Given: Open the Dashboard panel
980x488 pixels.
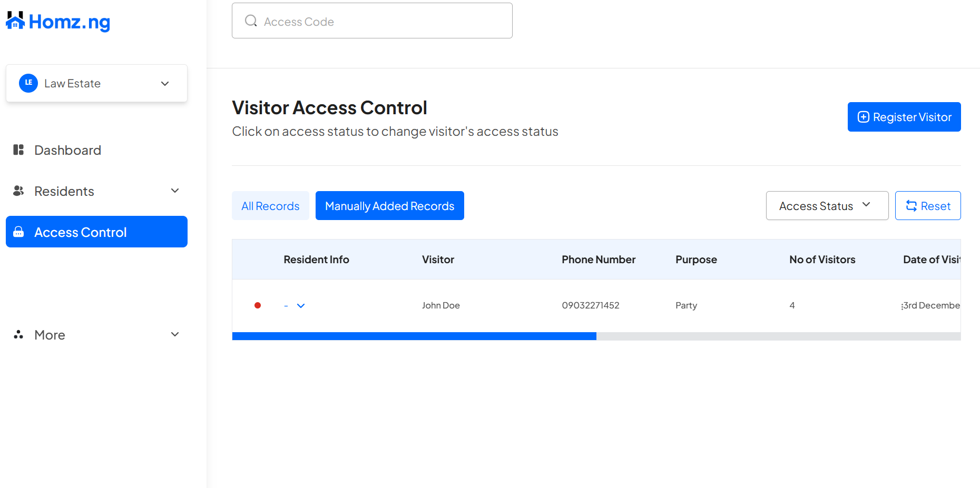Looking at the screenshot, I should click(x=67, y=150).
